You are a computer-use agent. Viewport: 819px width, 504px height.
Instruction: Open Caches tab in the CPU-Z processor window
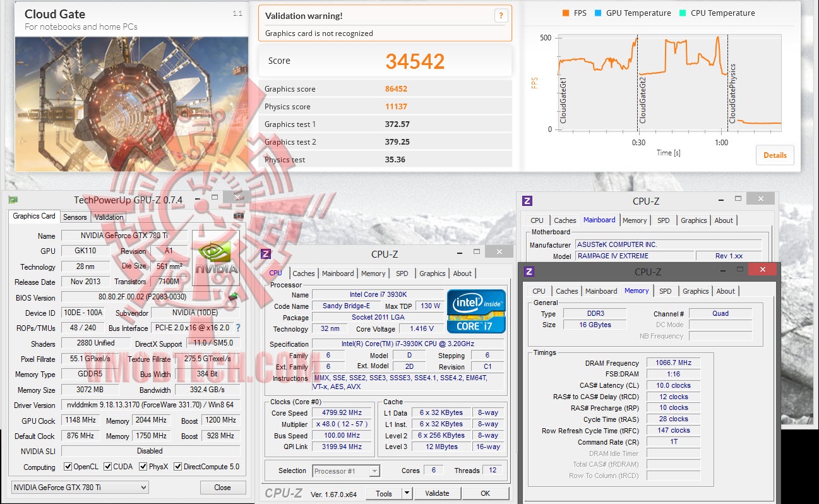click(304, 273)
